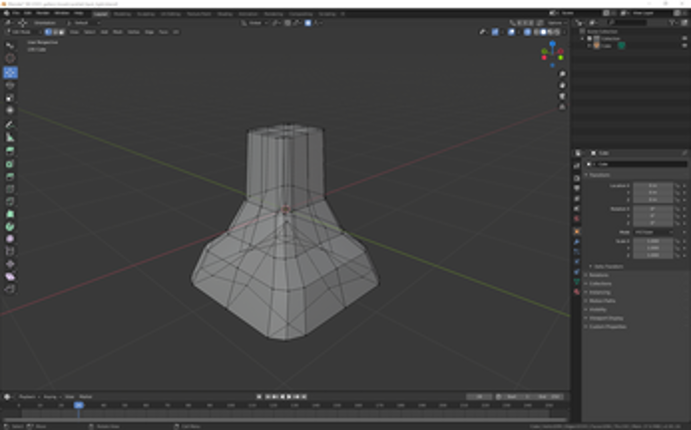Click the play animation button
Image resolution: width=691 pixels, height=430 pixels.
289,397
